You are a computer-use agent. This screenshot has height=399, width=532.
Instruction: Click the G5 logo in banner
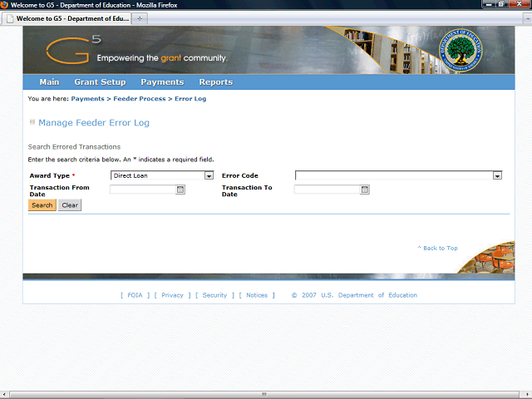pos(73,50)
